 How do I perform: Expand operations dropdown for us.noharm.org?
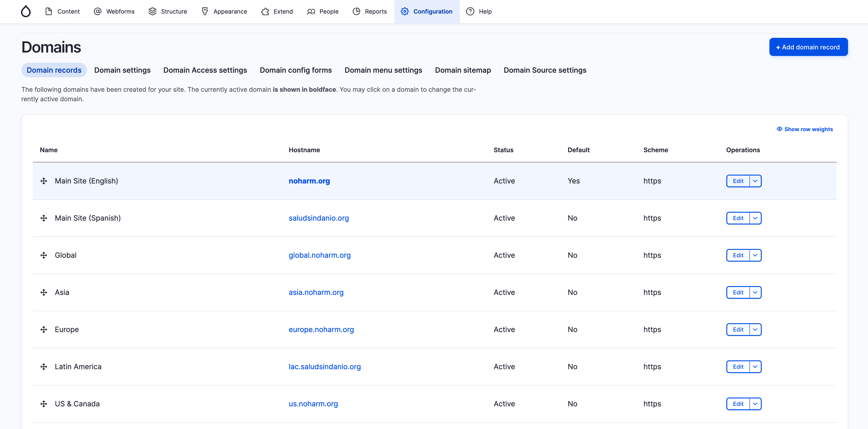coord(755,404)
